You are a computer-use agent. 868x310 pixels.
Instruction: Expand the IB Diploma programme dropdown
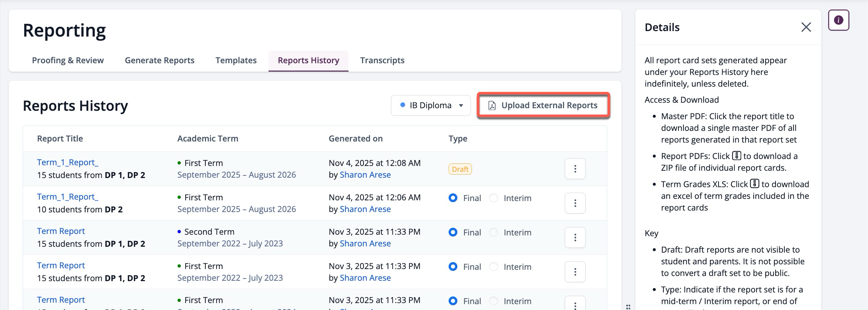[x=431, y=106]
